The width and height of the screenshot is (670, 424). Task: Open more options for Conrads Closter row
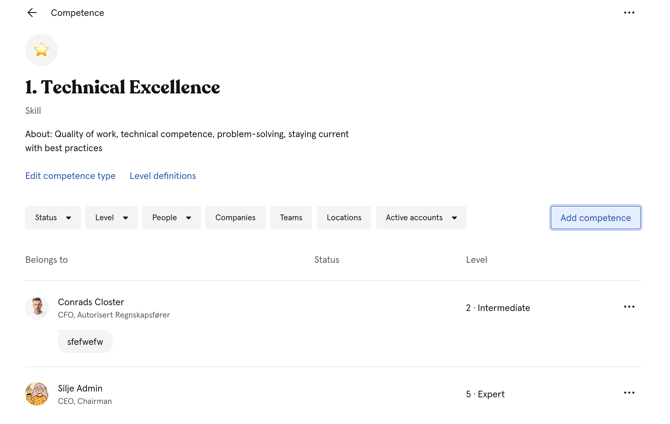tap(629, 307)
